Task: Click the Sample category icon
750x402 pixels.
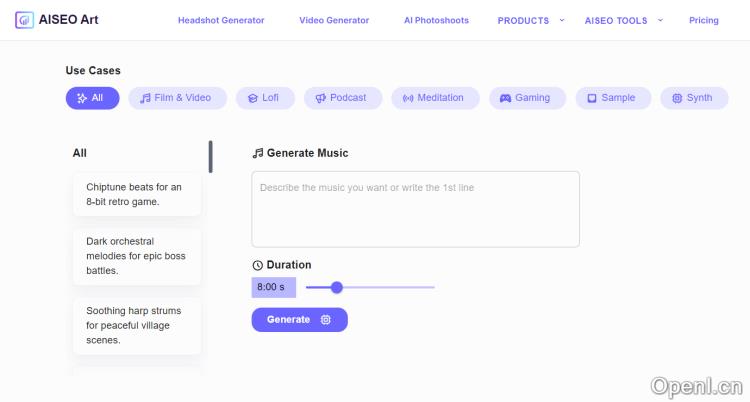Action: [x=592, y=98]
